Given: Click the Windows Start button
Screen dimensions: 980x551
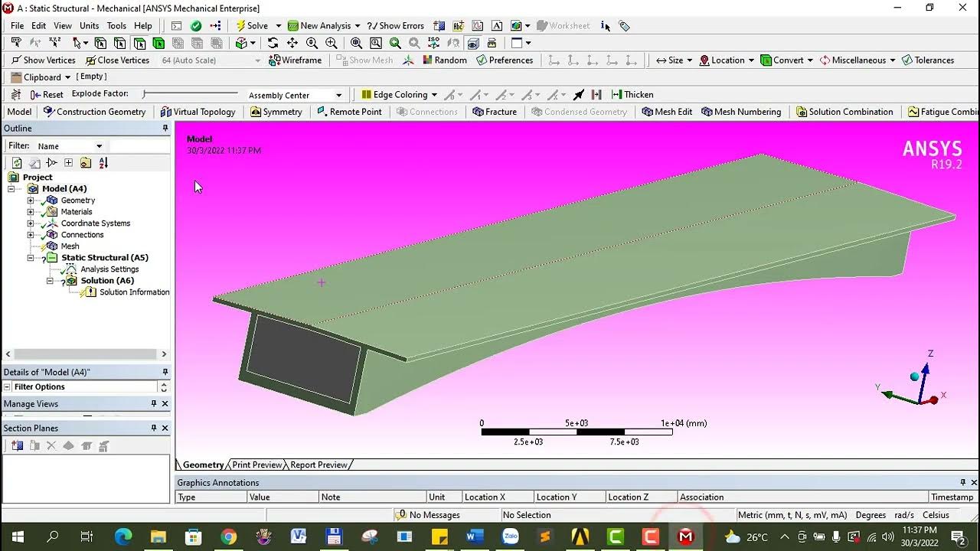Looking at the screenshot, I should pos(18,536).
